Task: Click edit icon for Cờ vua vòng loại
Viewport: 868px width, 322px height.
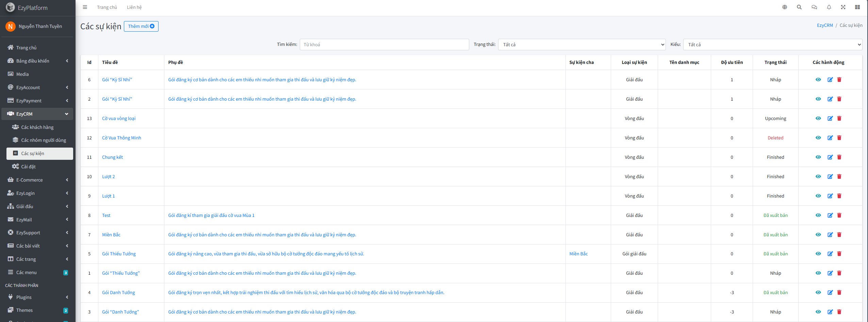Action: 830,118
